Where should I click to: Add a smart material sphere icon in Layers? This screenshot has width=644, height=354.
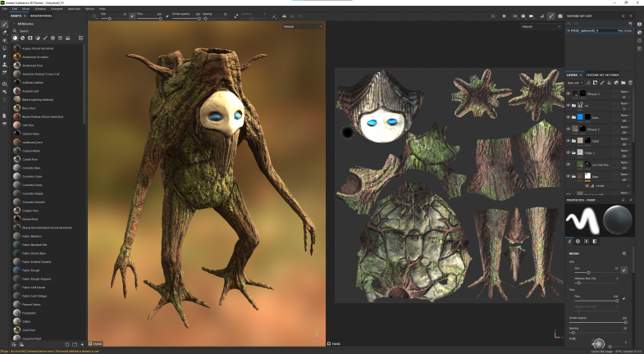coord(616,83)
